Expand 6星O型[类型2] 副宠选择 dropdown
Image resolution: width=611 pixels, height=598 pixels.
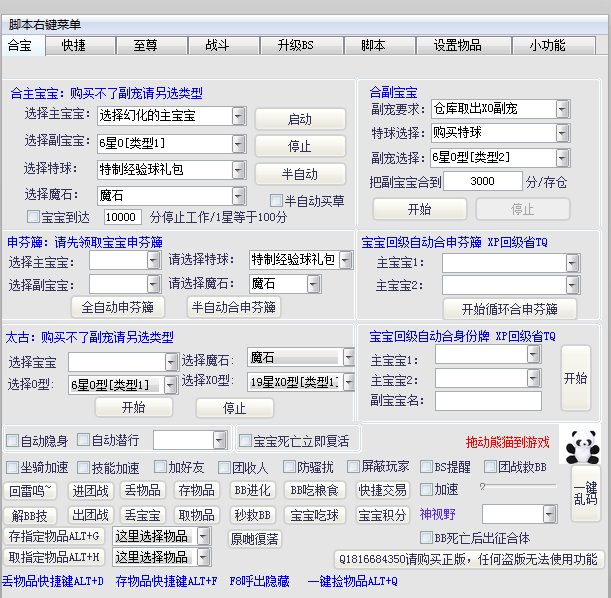pyautogui.click(x=562, y=158)
